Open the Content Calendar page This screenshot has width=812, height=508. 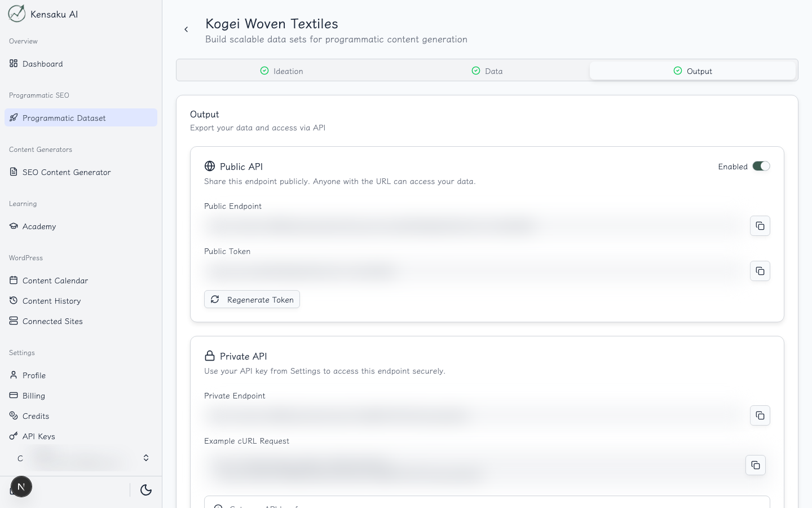point(55,281)
